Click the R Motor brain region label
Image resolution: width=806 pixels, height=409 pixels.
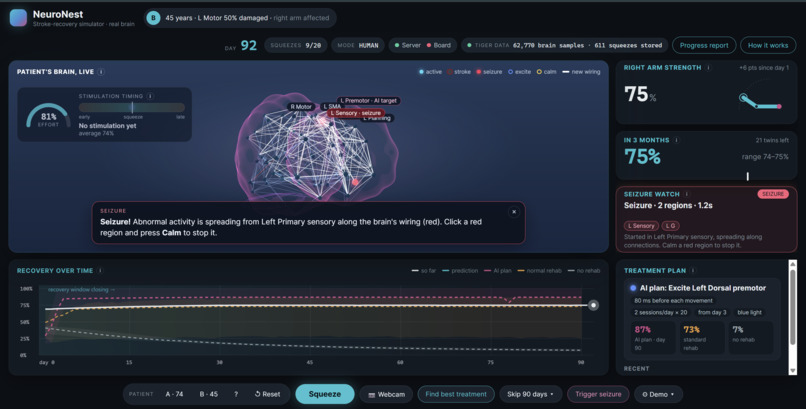pos(301,107)
